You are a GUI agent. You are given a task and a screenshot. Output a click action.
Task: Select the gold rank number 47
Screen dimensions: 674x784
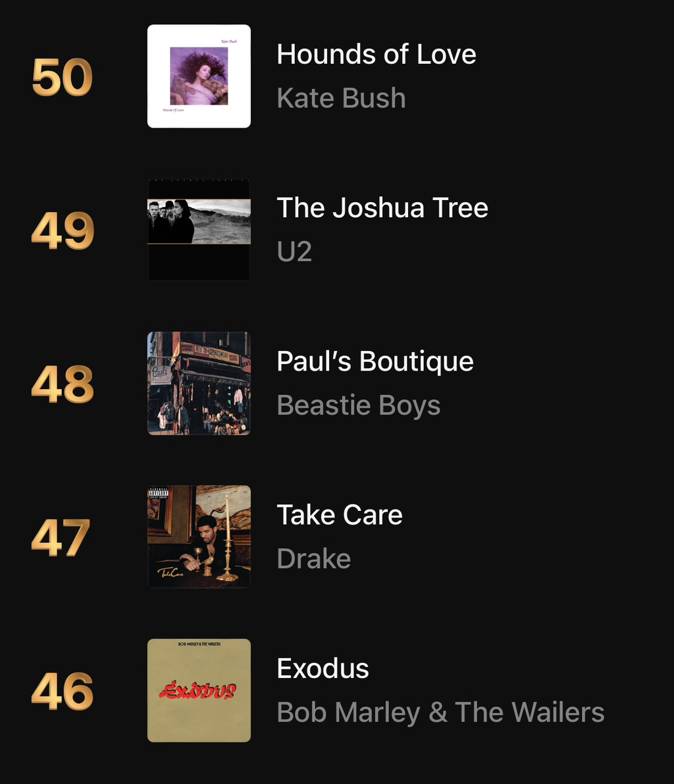61,538
